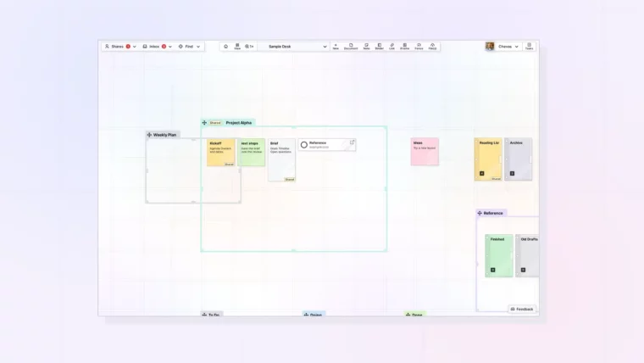Expand the Shares dropdown chevron
Image resolution: width=644 pixels, height=363 pixels.
[134, 47]
